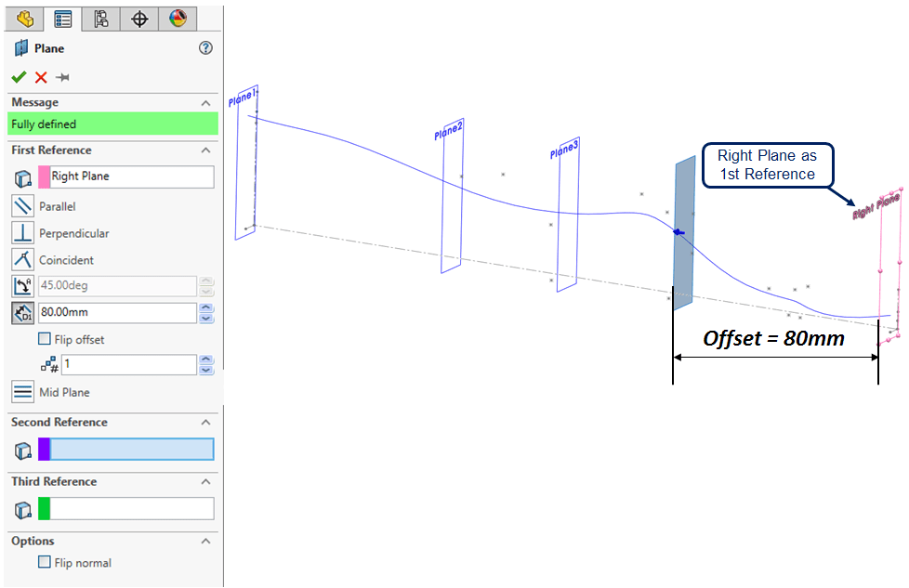Choose the Mid Plane option icon
The width and height of the screenshot is (909, 588).
(23, 392)
